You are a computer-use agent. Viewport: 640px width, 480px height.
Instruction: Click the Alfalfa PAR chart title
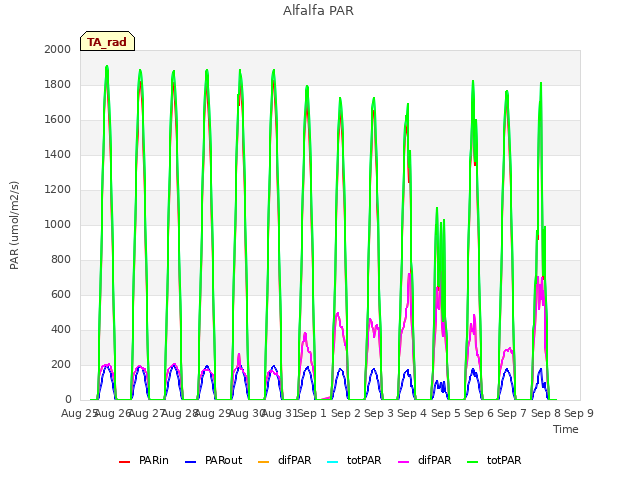(x=318, y=10)
